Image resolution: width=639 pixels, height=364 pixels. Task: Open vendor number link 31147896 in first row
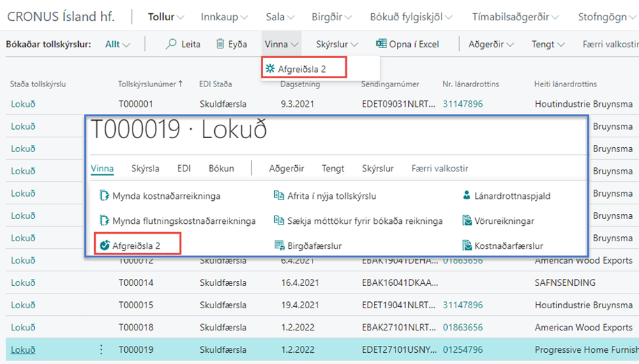click(462, 104)
